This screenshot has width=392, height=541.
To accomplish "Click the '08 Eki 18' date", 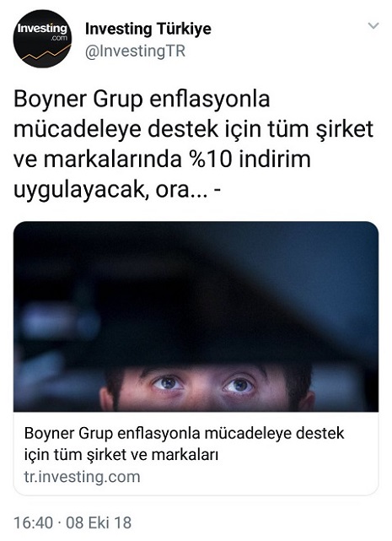I will click(99, 522).
